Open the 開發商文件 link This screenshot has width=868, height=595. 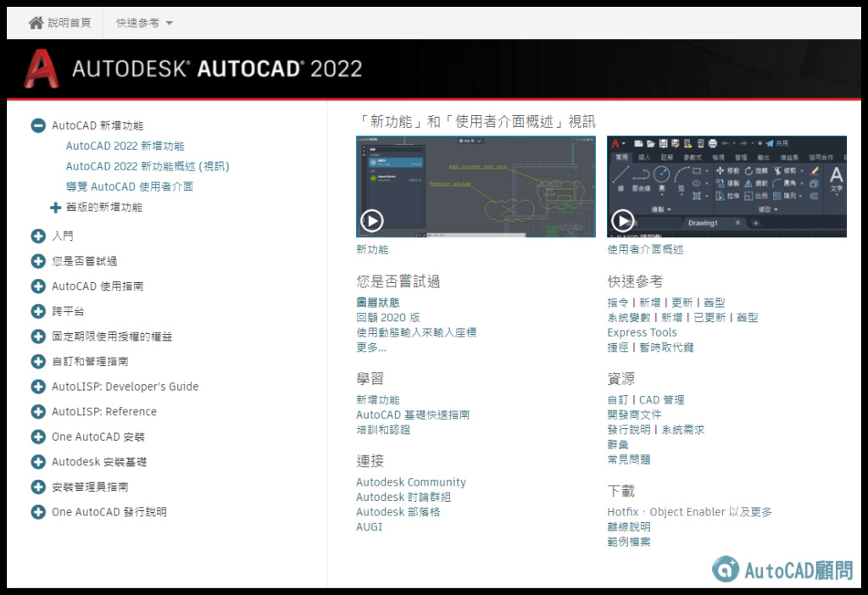[x=634, y=415]
